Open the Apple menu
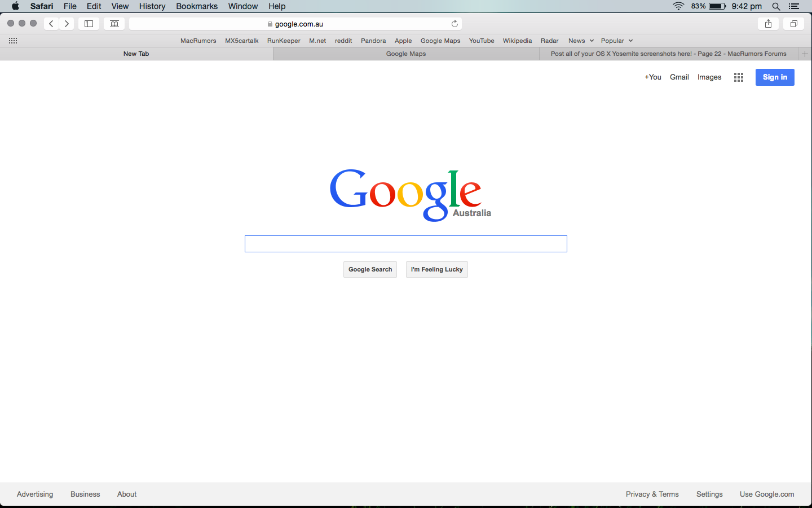This screenshot has width=812, height=508. click(15, 6)
